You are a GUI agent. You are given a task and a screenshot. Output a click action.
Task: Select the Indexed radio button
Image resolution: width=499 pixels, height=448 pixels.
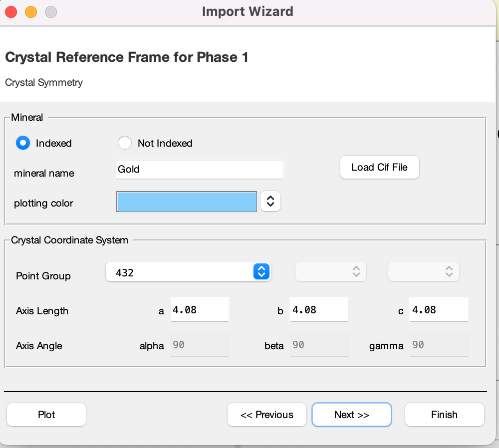22,143
